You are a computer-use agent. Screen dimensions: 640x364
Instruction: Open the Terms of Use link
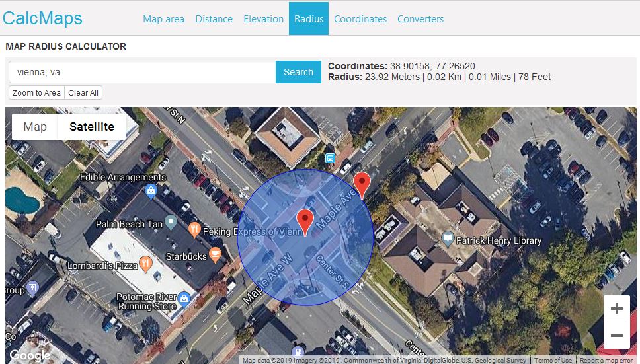pyautogui.click(x=553, y=360)
